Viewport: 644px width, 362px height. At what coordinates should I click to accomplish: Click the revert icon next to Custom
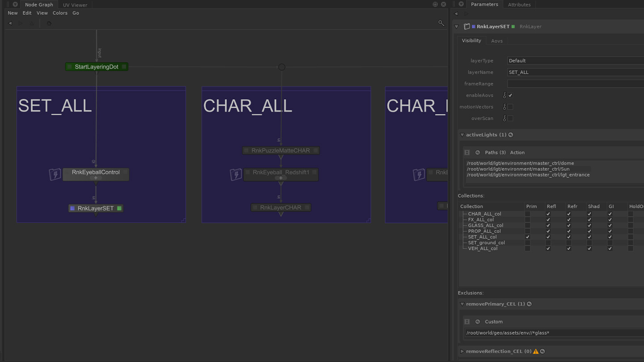[478, 322]
